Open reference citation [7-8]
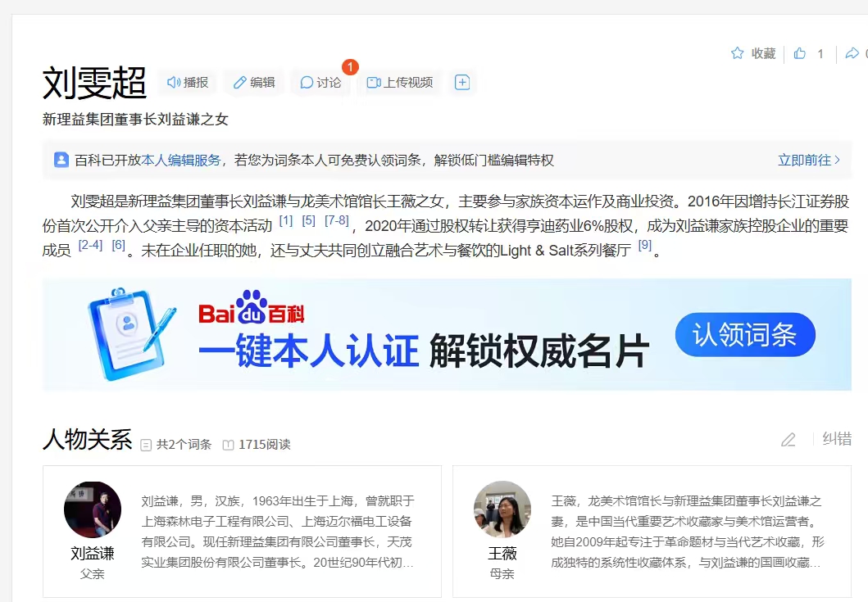Image resolution: width=868 pixels, height=602 pixels. [337, 221]
